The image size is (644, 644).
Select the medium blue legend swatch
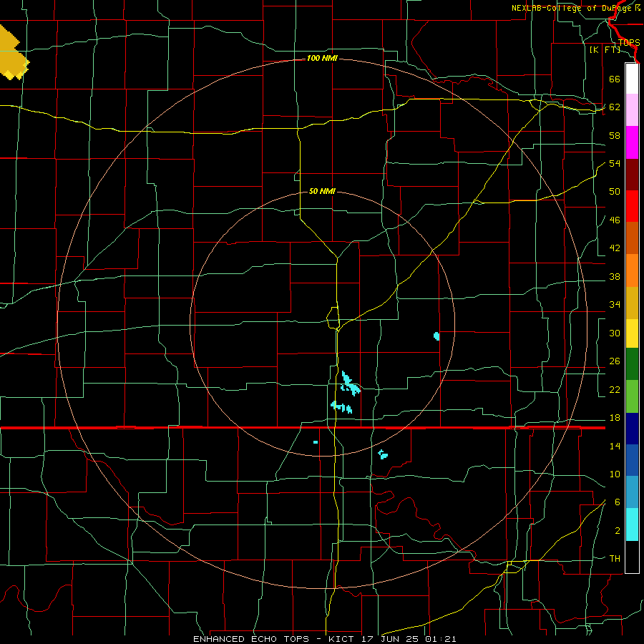click(632, 460)
